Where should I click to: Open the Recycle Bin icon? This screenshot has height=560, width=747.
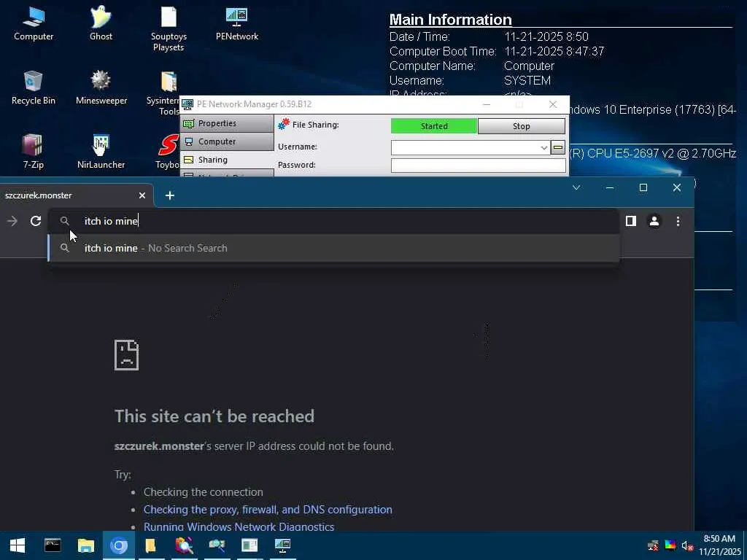tap(34, 87)
